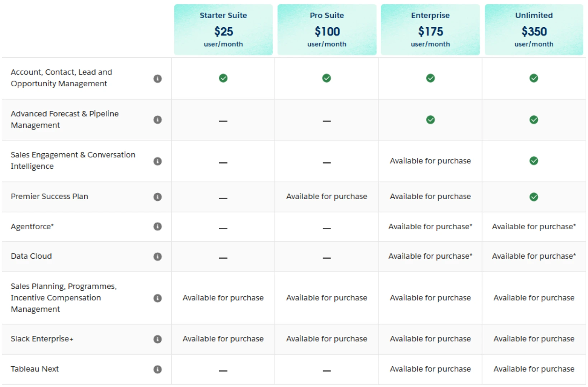The height and width of the screenshot is (387, 588).
Task: Click the Premier Success Plan info icon
Action: 157,196
